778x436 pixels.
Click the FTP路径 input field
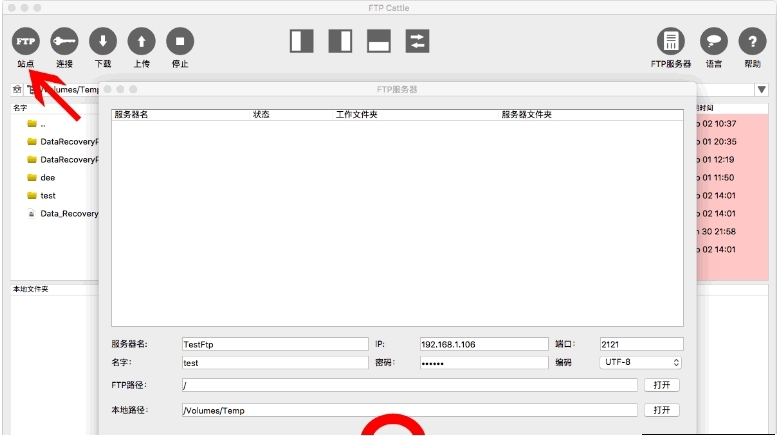[x=409, y=385]
